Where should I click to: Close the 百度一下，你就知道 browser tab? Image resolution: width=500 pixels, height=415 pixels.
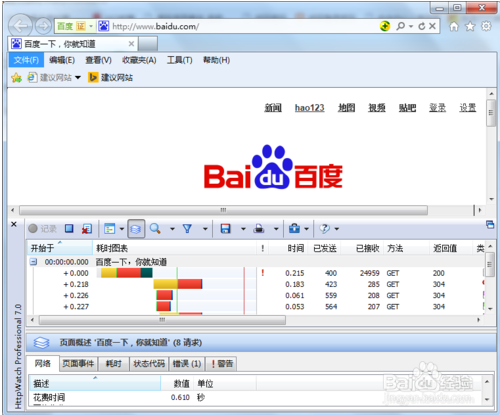pos(131,44)
